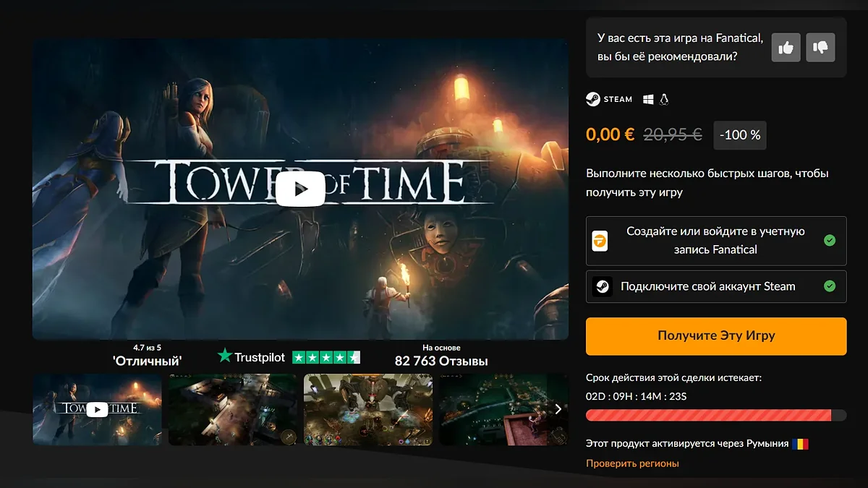
Task: Click the "4.7 из 5" score text
Action: 148,348
